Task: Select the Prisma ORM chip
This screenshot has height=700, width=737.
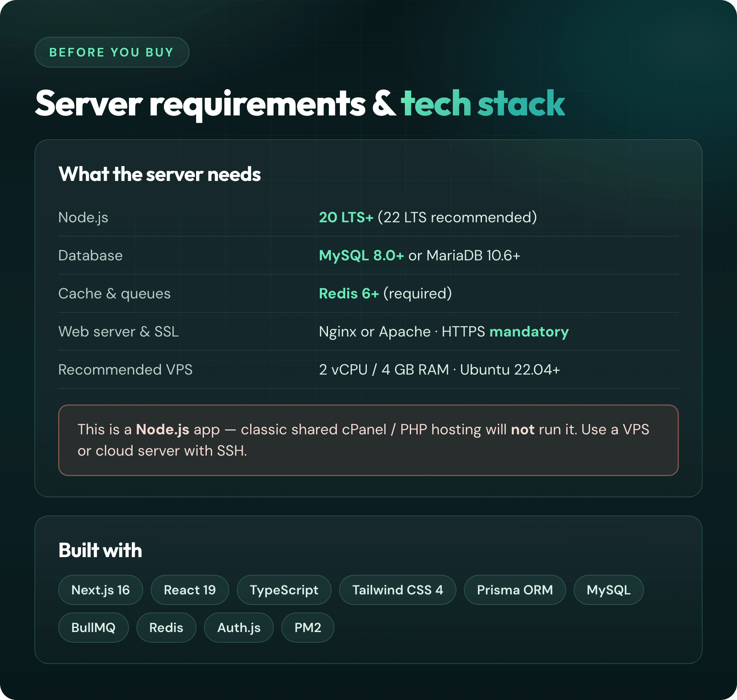Action: (x=515, y=590)
